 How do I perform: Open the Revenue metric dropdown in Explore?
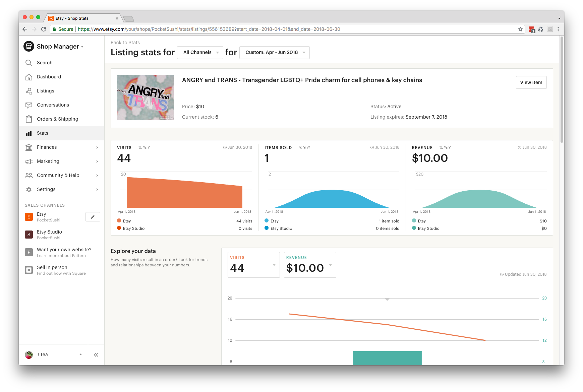pyautogui.click(x=310, y=265)
